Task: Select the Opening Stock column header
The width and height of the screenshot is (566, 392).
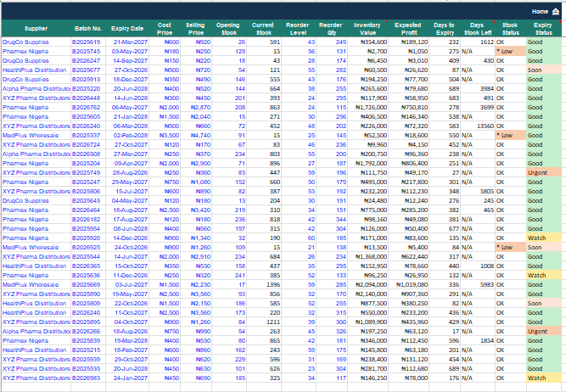Action: pyautogui.click(x=228, y=29)
